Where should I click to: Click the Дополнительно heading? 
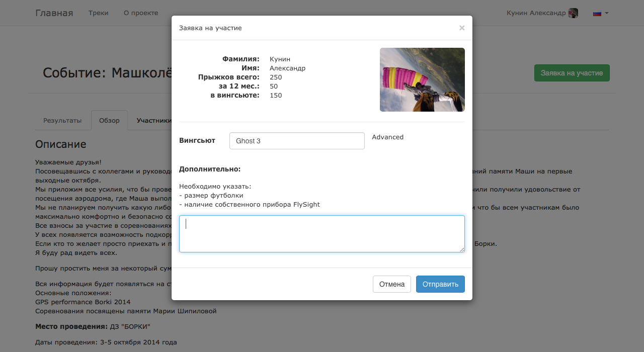[x=210, y=169]
